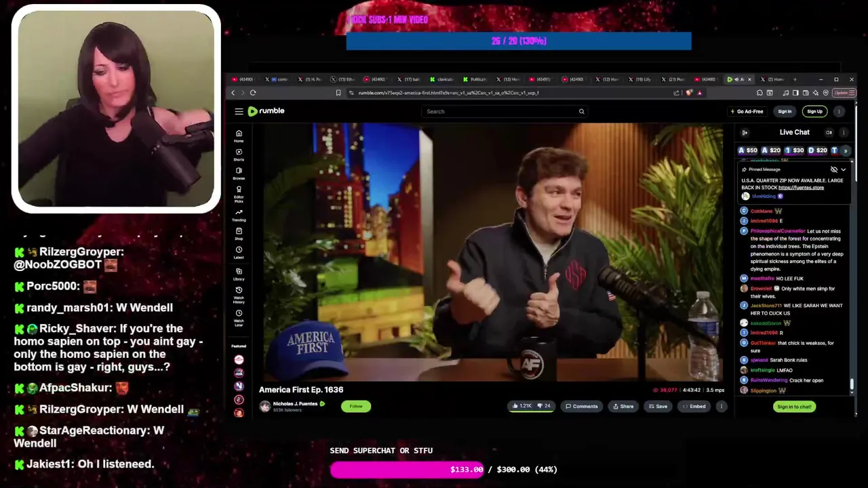Screen dimensions: 868x488
Task: Open Shorts in Rumble sidebar
Action: tap(239, 155)
